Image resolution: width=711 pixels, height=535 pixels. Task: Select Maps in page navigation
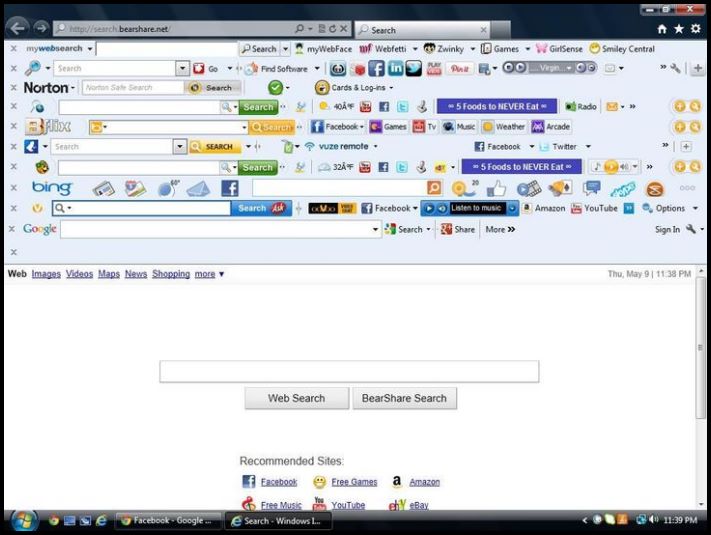(x=109, y=274)
